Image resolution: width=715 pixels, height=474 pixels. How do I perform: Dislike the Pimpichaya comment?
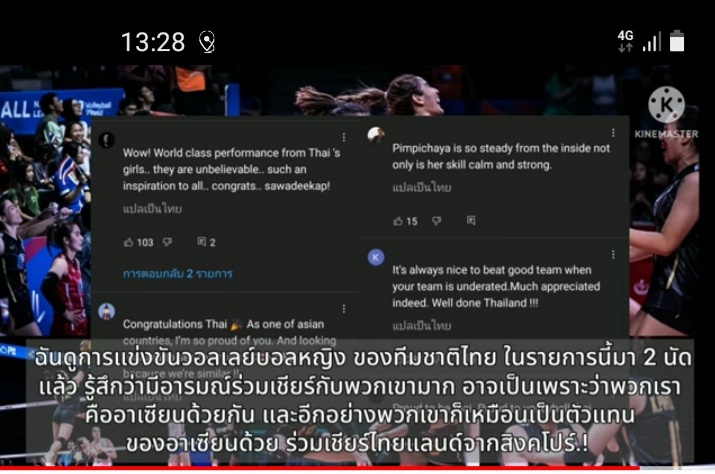coord(437,221)
